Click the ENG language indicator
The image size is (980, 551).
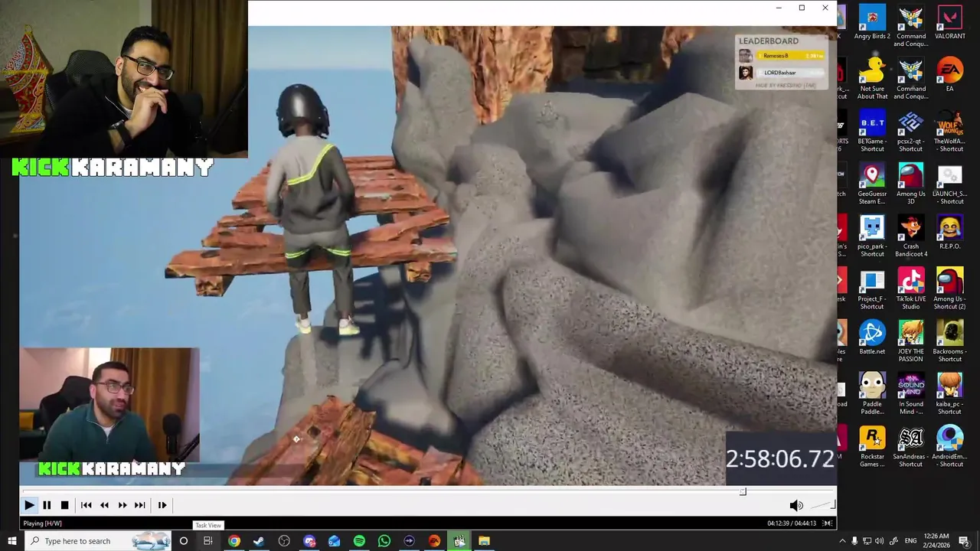910,541
